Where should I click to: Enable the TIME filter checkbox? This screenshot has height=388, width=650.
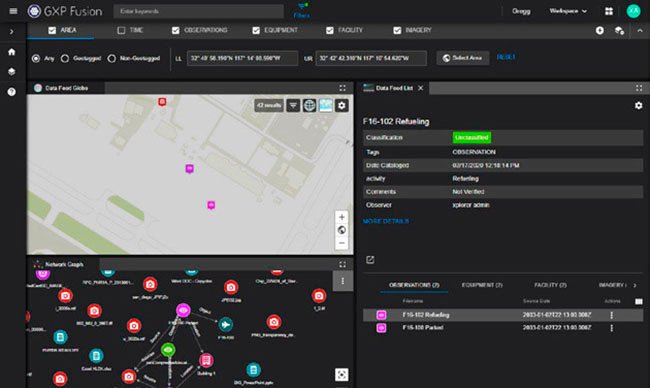click(x=121, y=30)
